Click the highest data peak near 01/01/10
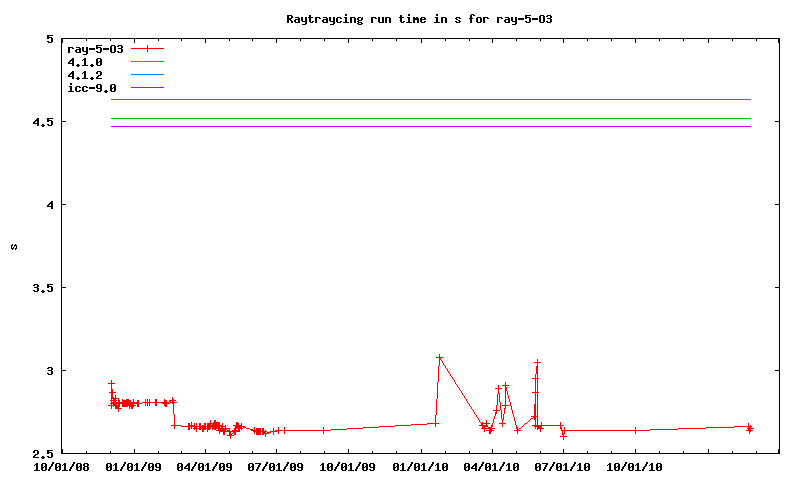This screenshot has height=480, width=800. (439, 357)
